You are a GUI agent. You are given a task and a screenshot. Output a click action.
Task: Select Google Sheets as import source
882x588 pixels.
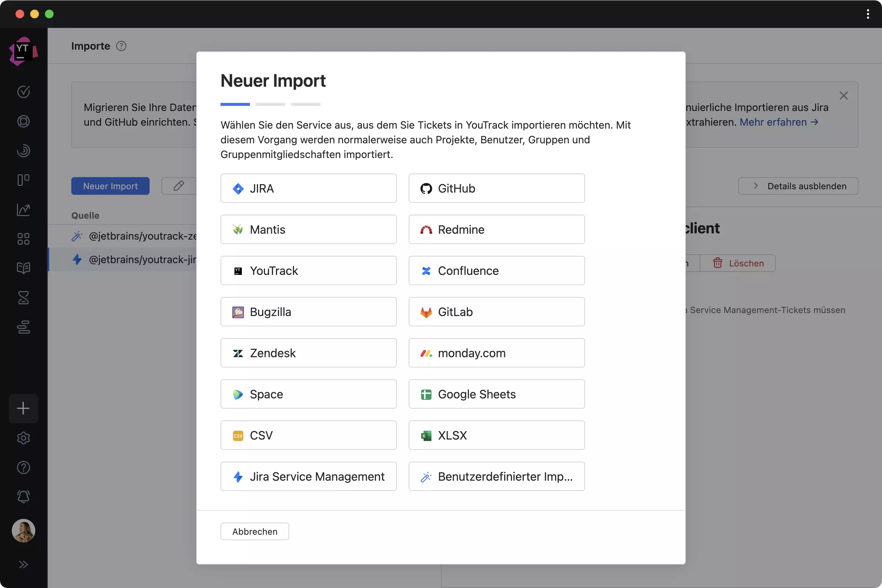[497, 394]
